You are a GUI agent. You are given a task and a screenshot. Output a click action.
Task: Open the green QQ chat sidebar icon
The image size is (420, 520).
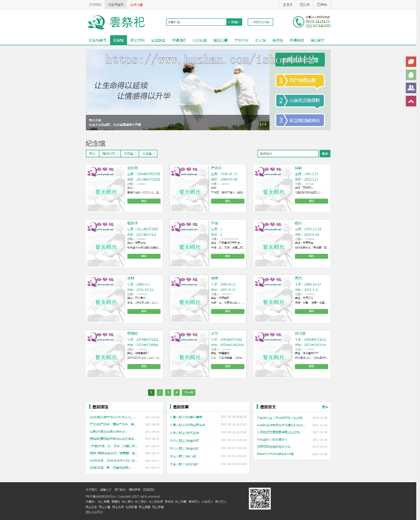point(411,75)
